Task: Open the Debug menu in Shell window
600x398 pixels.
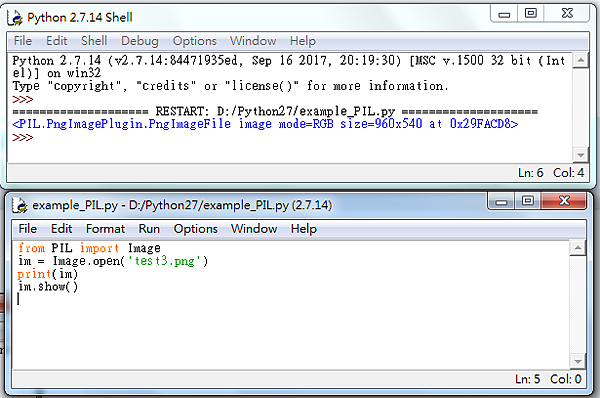Action: [140, 41]
